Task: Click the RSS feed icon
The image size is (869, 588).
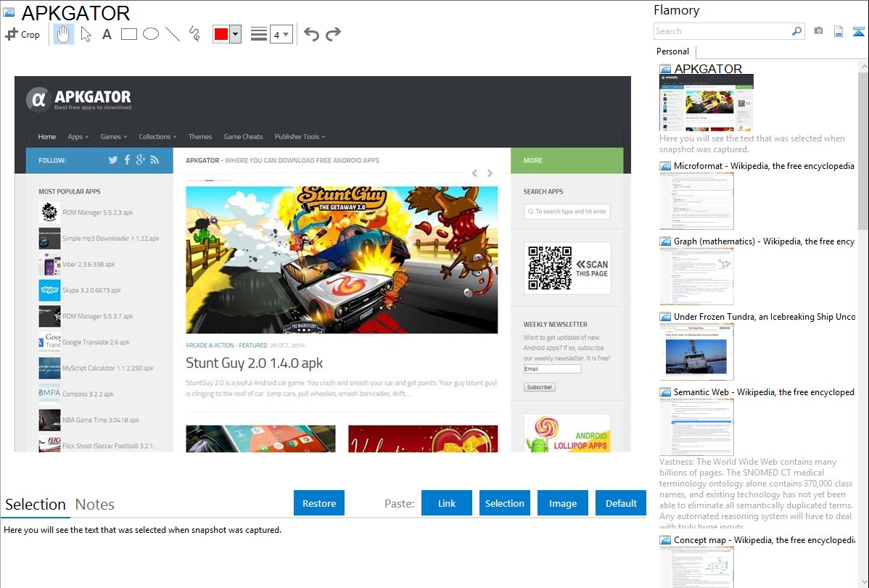Action: 155,160
